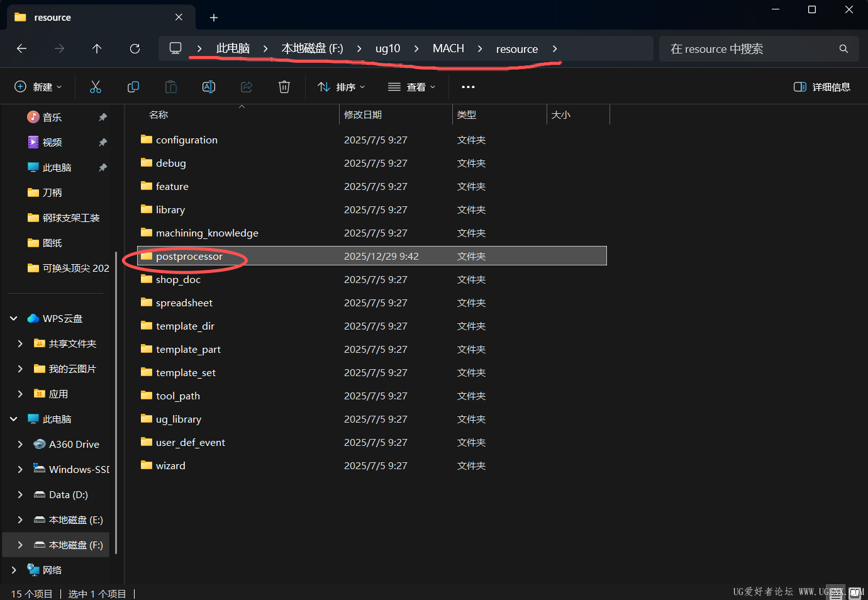
Task: Open the new tab plus button
Action: click(214, 18)
